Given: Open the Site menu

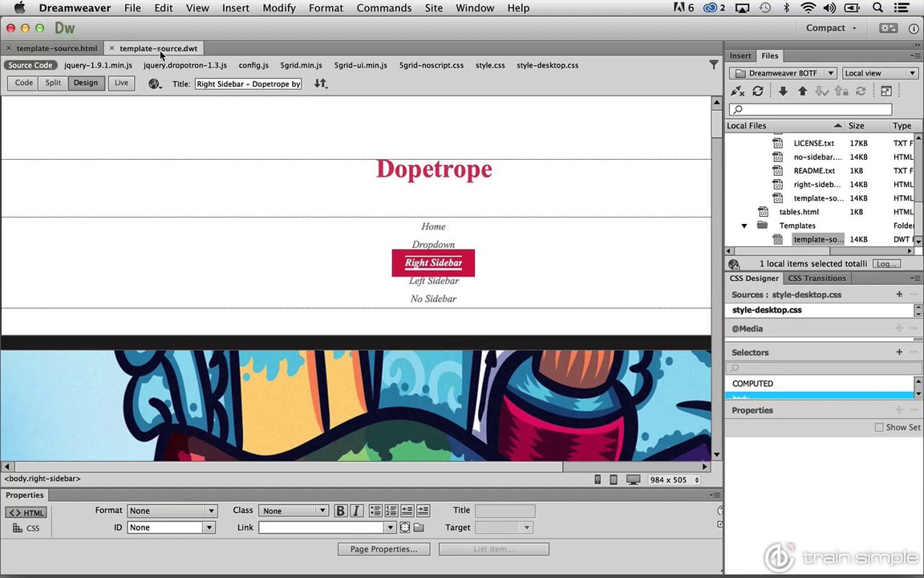Looking at the screenshot, I should click(434, 8).
